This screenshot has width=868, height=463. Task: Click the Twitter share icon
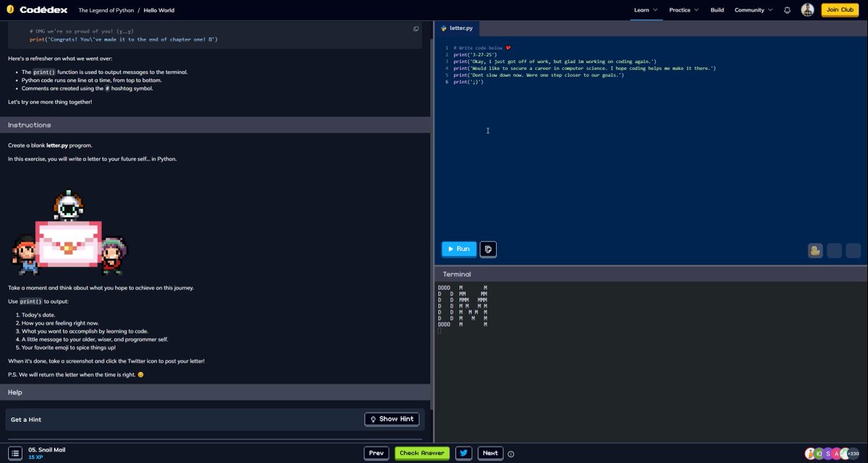[464, 453]
